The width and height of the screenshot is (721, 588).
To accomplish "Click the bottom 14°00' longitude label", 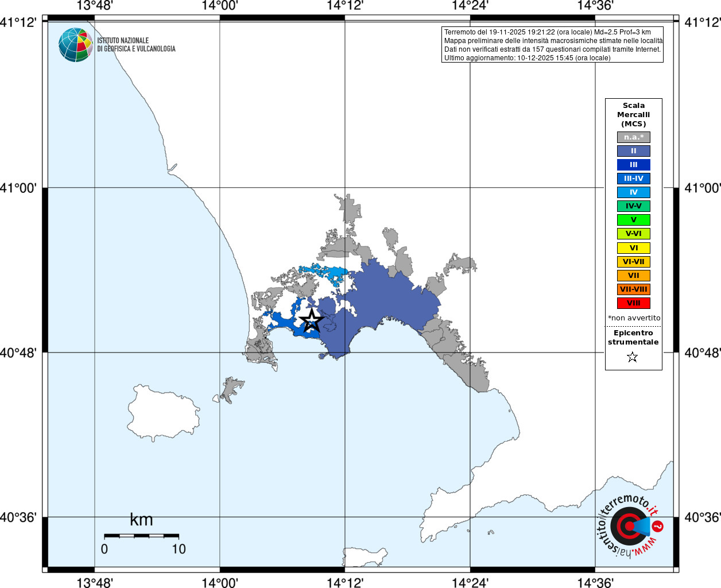I will pos(220,583).
